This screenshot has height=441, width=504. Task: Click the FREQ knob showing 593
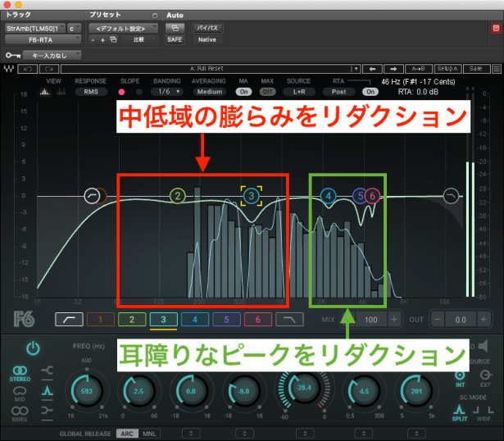coord(87,391)
